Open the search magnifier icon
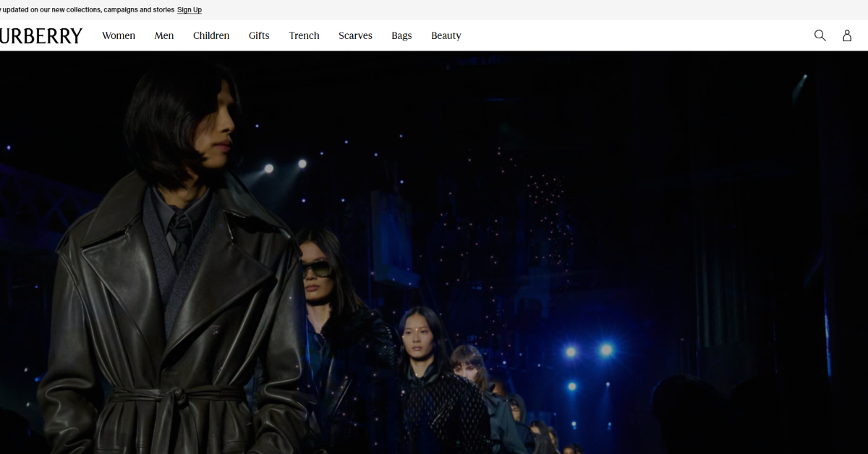The width and height of the screenshot is (868, 454). 820,35
